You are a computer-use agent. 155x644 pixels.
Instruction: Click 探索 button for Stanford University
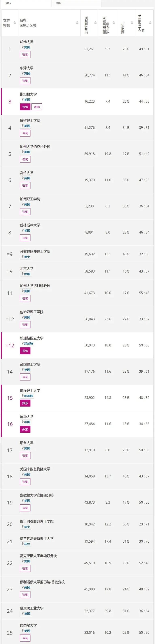[25, 107]
